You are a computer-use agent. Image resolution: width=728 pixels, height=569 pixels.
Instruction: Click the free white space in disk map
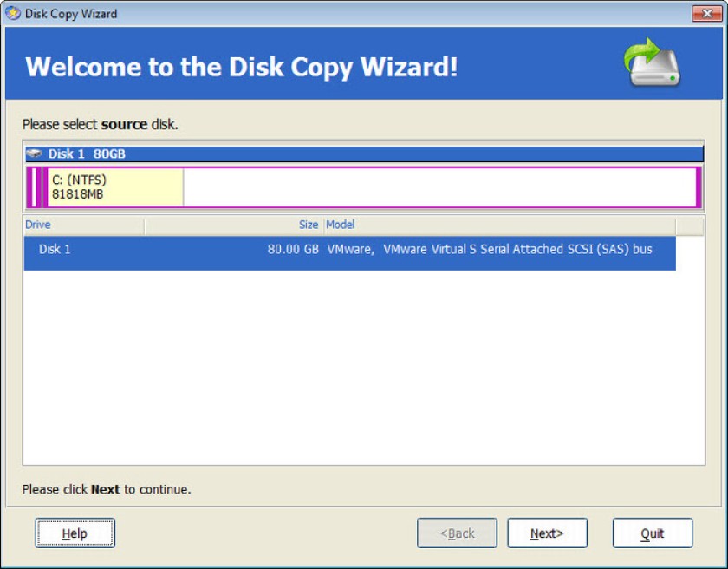pos(439,187)
